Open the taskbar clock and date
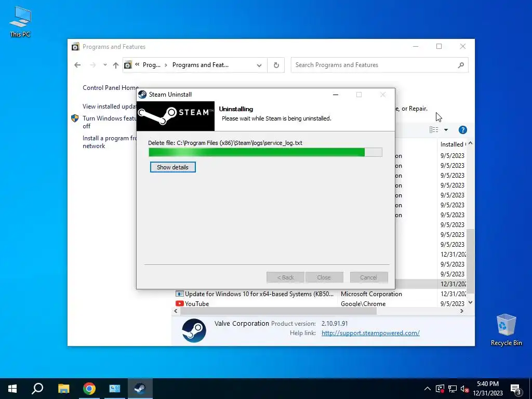Viewport: 532px width, 399px height. coord(487,389)
